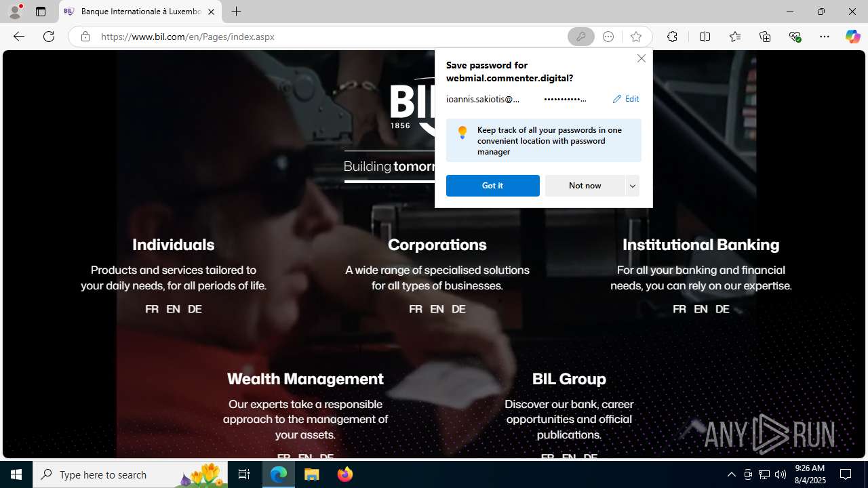Open a new browser tab
868x488 pixels.
click(236, 12)
